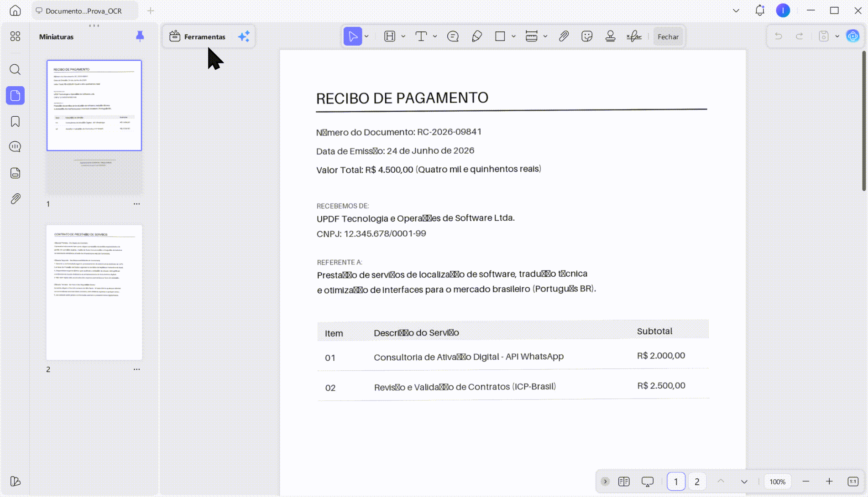Attach a file with paperclip tool
868x497 pixels.
tap(564, 36)
